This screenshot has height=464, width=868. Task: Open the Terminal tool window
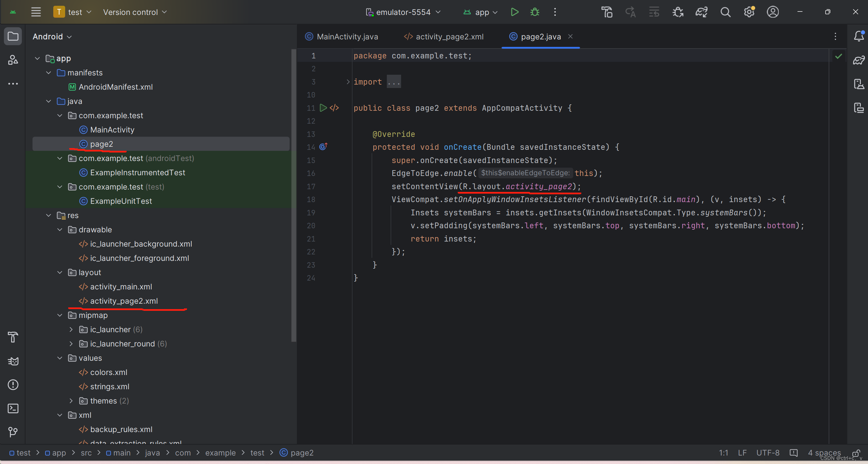[x=13, y=408]
